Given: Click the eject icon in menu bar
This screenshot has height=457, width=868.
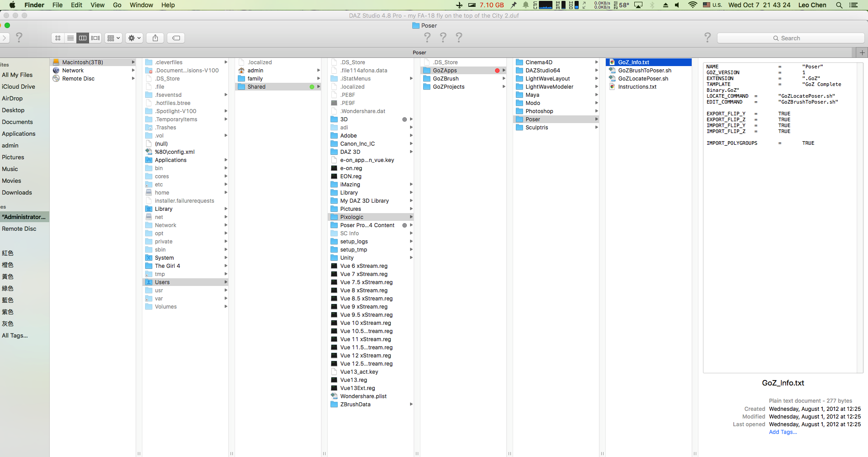Looking at the screenshot, I should [665, 5].
